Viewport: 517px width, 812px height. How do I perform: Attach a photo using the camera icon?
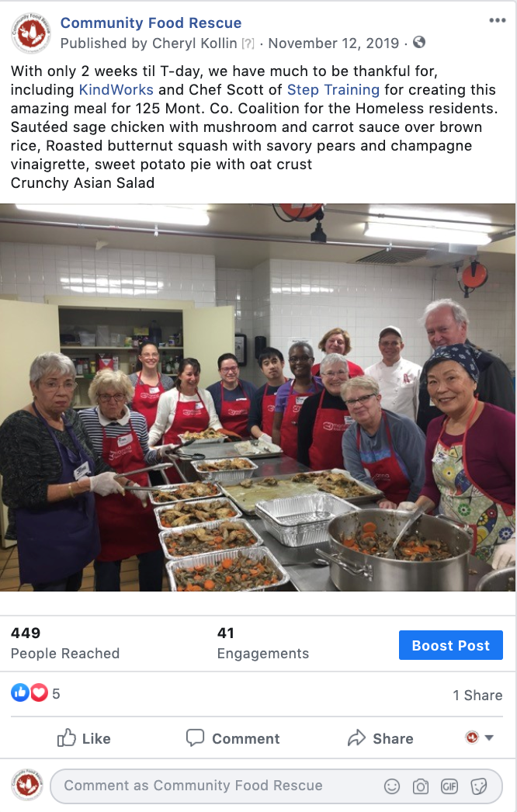[x=421, y=786]
